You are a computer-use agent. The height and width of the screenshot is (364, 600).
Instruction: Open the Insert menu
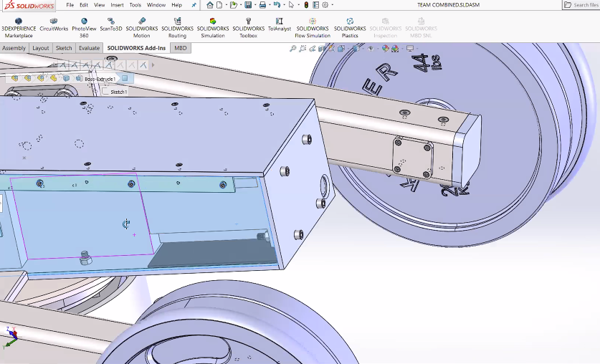(117, 5)
